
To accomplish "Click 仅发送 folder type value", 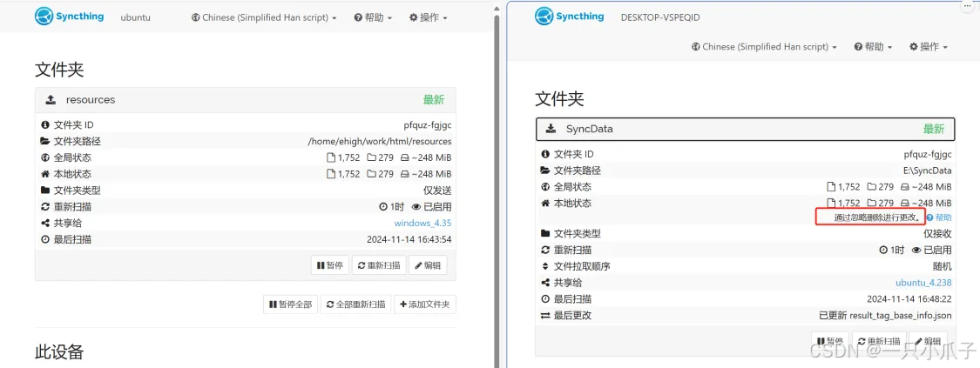I will (437, 191).
